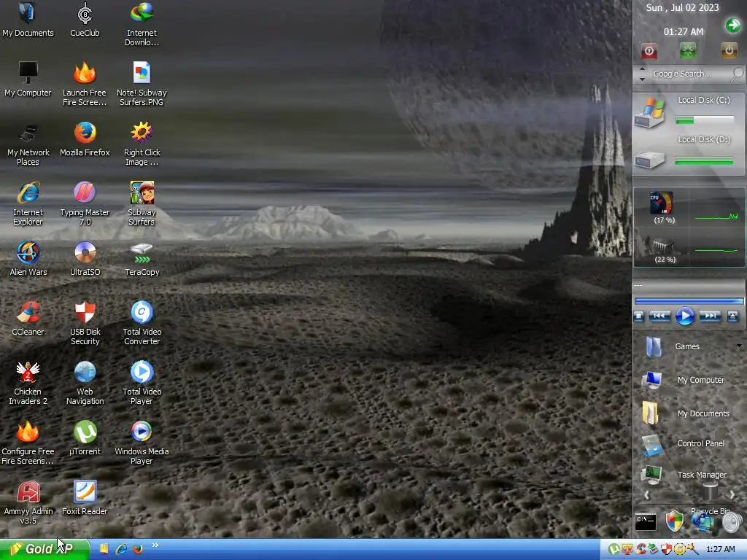This screenshot has width=747, height=560.
Task: Launch Typing Master 7.0
Action: [x=85, y=204]
